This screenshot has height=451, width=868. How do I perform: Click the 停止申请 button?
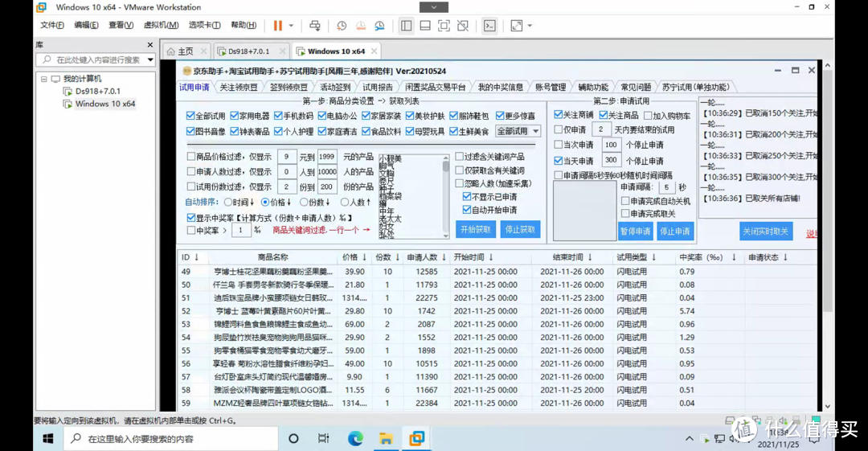[x=675, y=231]
